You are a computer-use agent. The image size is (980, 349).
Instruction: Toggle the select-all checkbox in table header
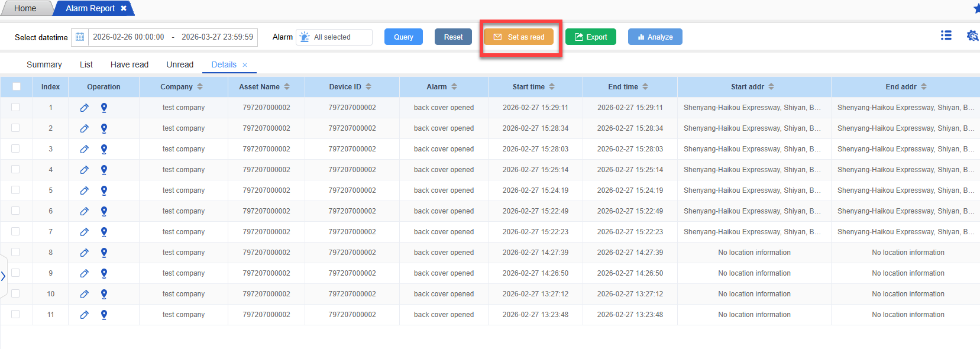coord(17,86)
